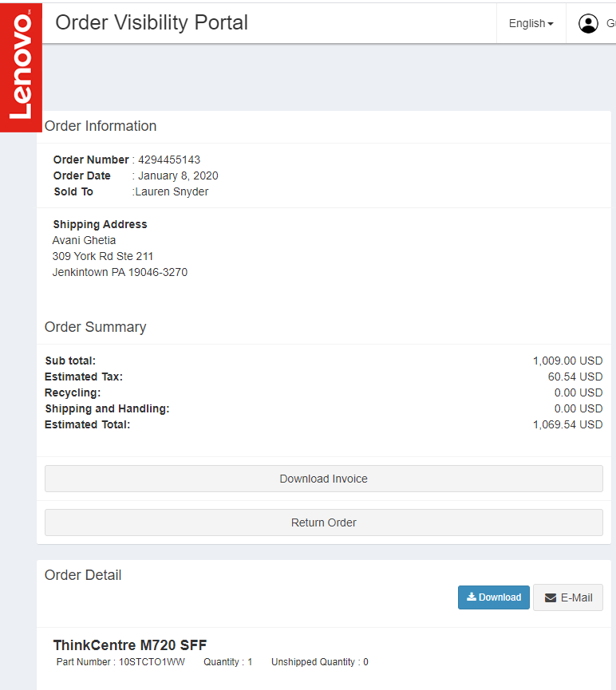Click the blue Download button
Screen dimensions: 616x690
(x=493, y=597)
